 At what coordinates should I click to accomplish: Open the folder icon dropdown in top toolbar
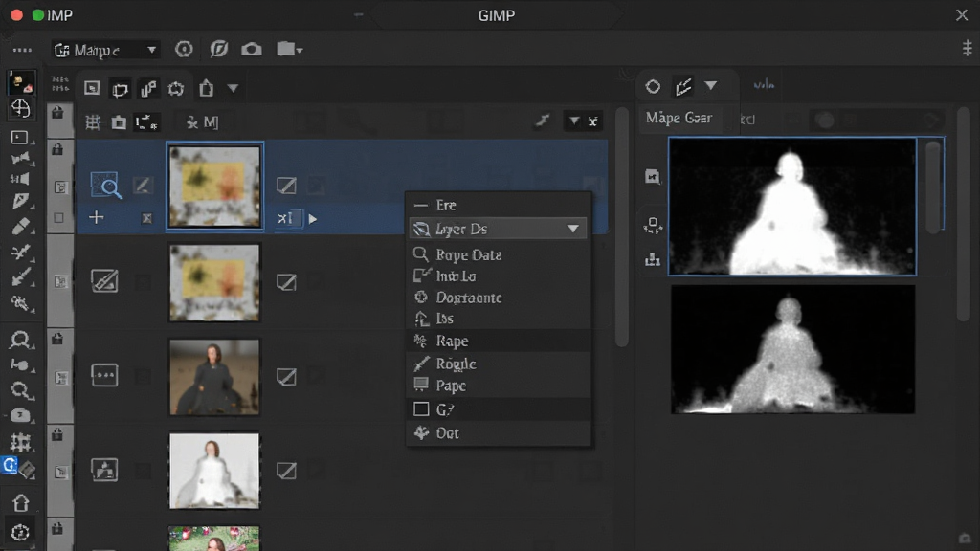click(289, 49)
